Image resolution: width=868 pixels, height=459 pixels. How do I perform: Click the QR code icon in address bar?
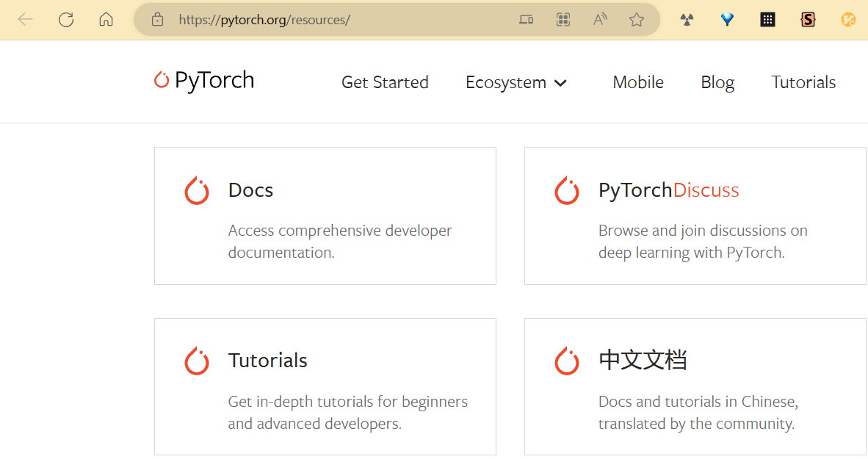pos(563,20)
